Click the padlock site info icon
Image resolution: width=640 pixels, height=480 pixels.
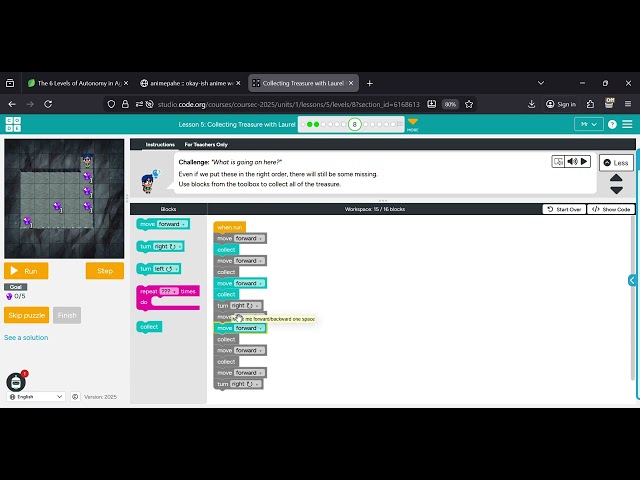[x=125, y=104]
